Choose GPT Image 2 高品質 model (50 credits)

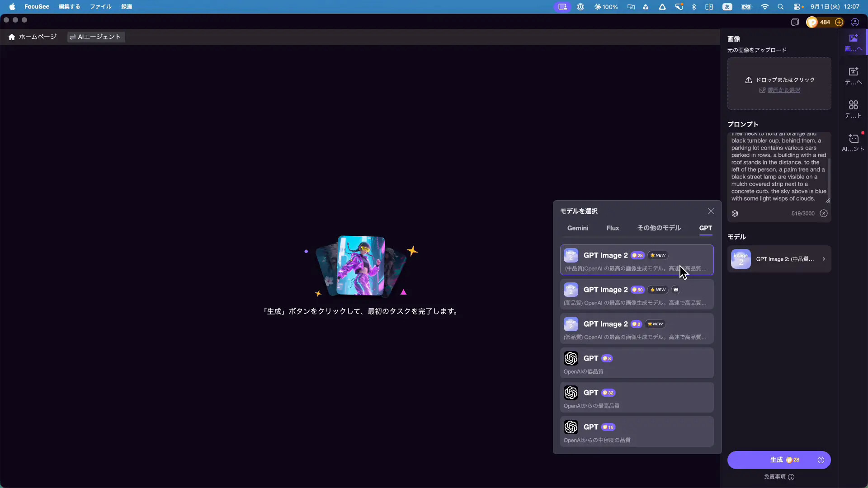(x=637, y=294)
